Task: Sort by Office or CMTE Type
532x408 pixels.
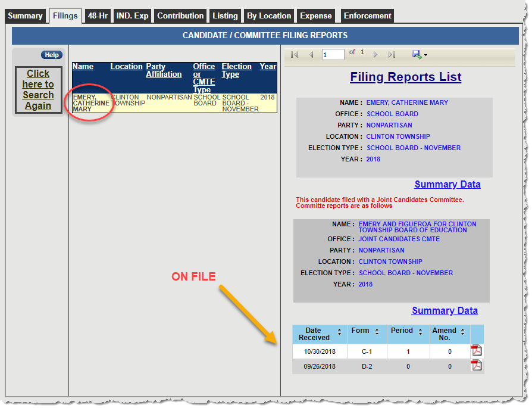Action: click(x=204, y=78)
